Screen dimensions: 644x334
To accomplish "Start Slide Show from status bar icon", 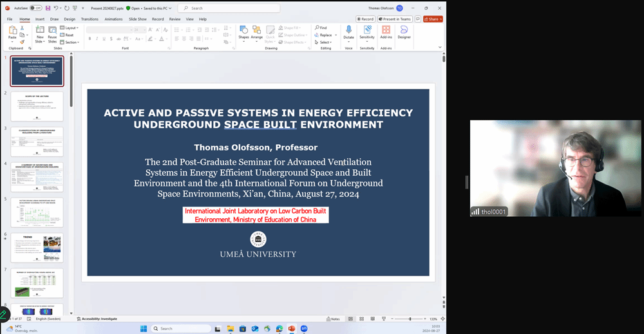I will point(384,319).
